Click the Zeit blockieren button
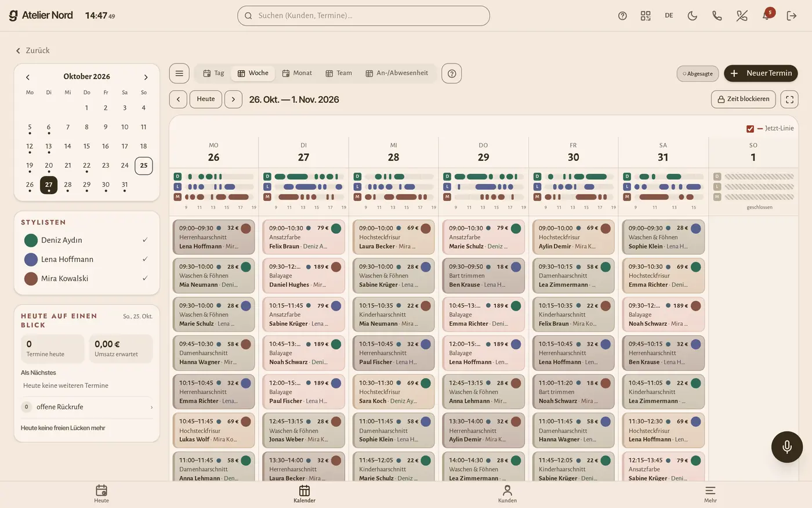Screen dimensions: 812x508 pyautogui.click(x=744, y=99)
